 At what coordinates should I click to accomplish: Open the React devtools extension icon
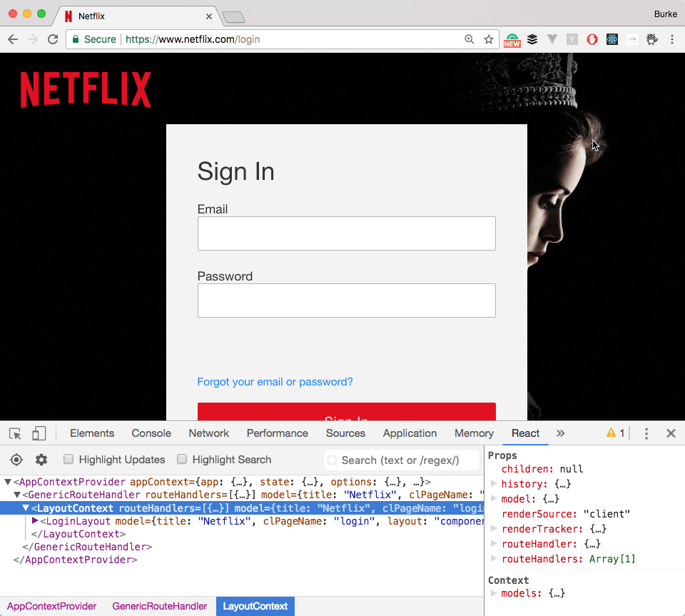point(612,39)
